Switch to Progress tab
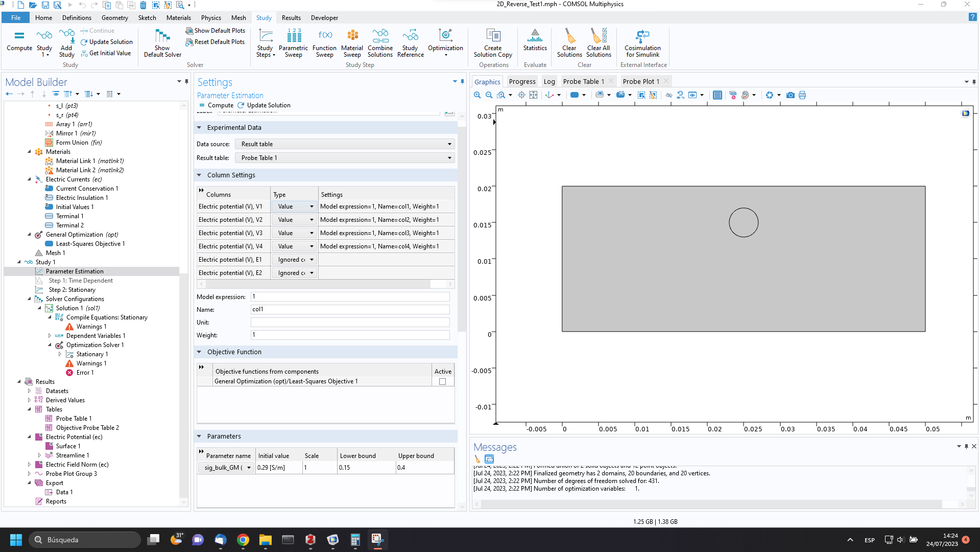This screenshot has height=552, width=980. [x=522, y=81]
